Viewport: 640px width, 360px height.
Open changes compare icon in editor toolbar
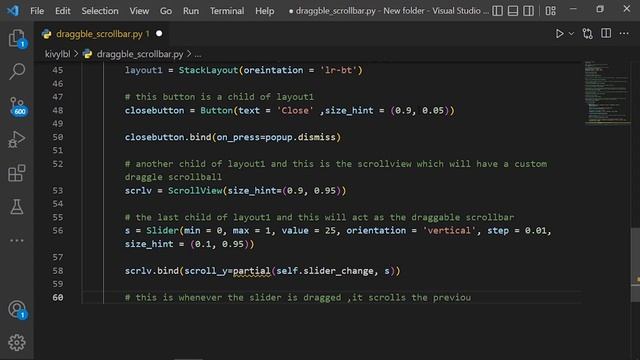588,34
